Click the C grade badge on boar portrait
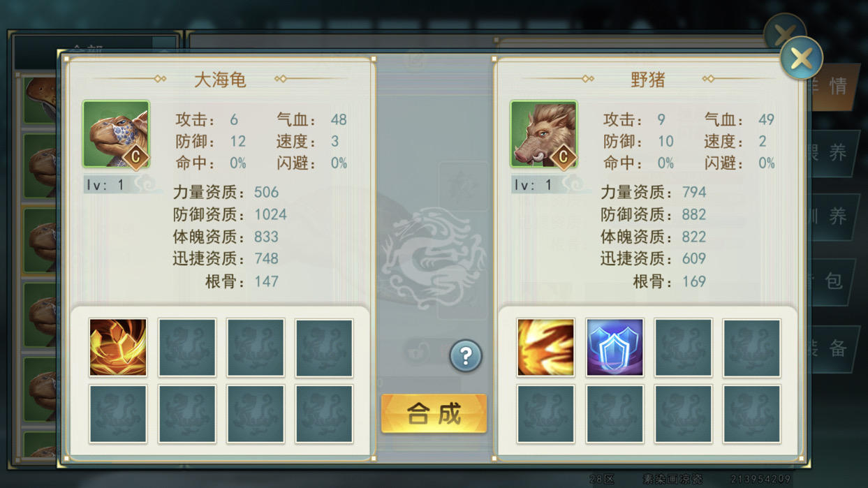The width and height of the screenshot is (868, 488). 564,157
